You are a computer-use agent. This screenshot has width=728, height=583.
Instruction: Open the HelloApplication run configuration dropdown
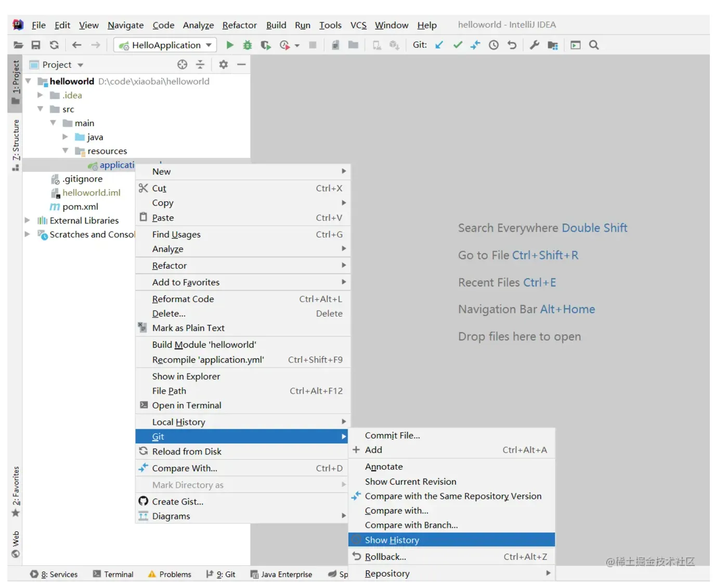click(164, 45)
